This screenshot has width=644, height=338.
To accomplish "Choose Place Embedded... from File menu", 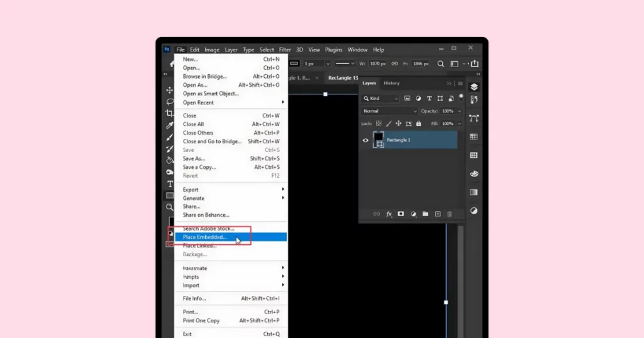I will [x=231, y=237].
